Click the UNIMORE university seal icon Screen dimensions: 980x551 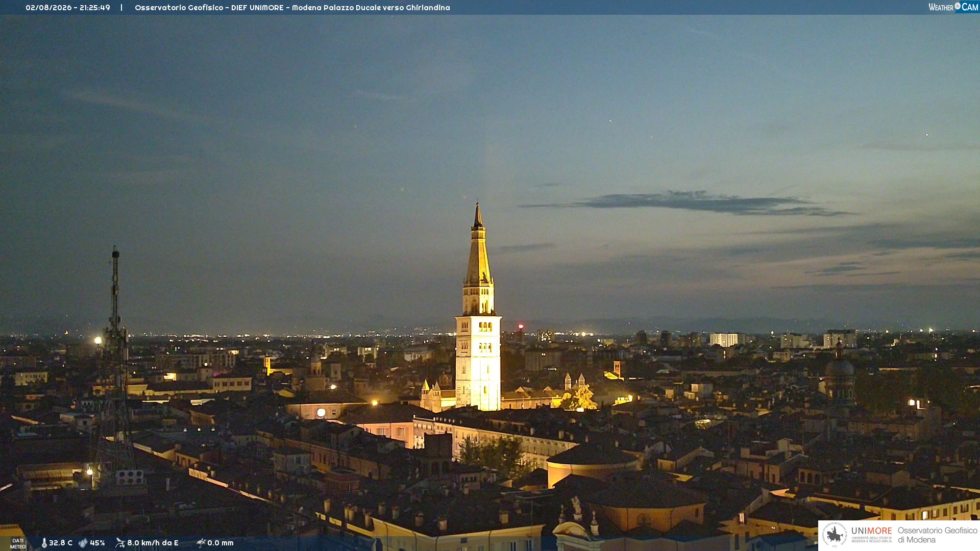click(x=835, y=535)
